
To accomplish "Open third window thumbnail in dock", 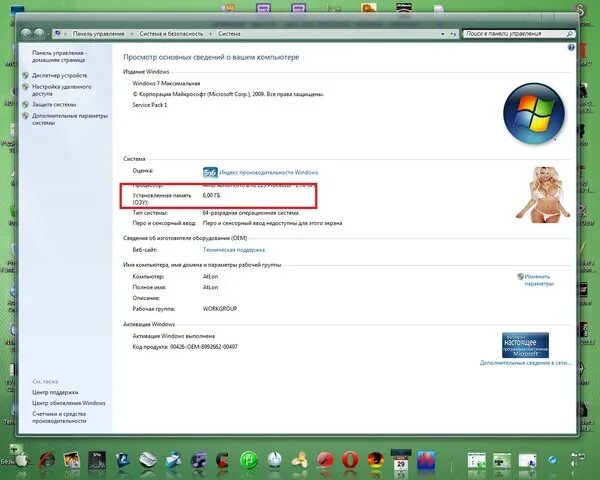I will pyautogui.click(x=527, y=460).
